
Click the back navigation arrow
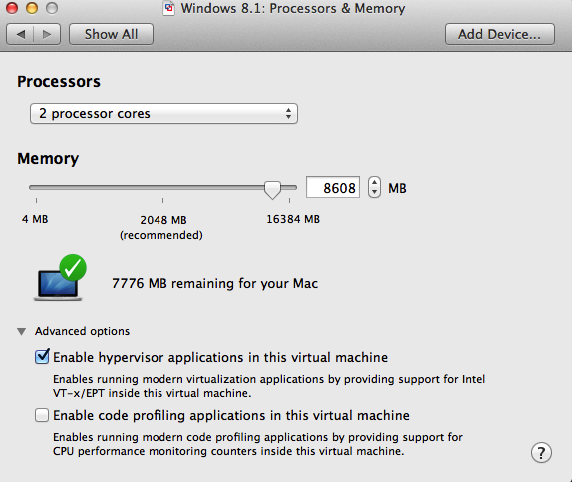(20, 34)
